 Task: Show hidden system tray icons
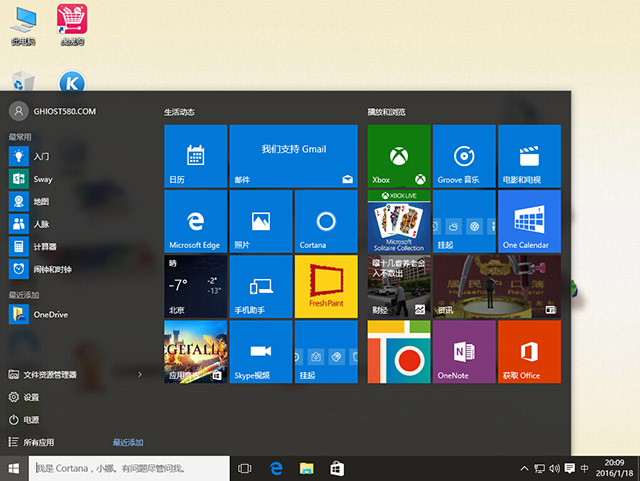pos(525,468)
